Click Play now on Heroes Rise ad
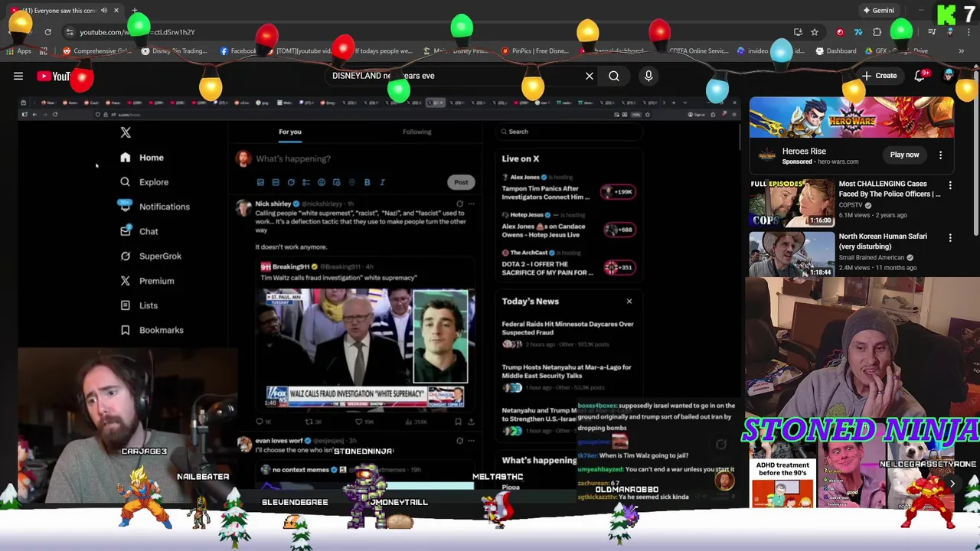This screenshot has height=551, width=980. coord(904,155)
